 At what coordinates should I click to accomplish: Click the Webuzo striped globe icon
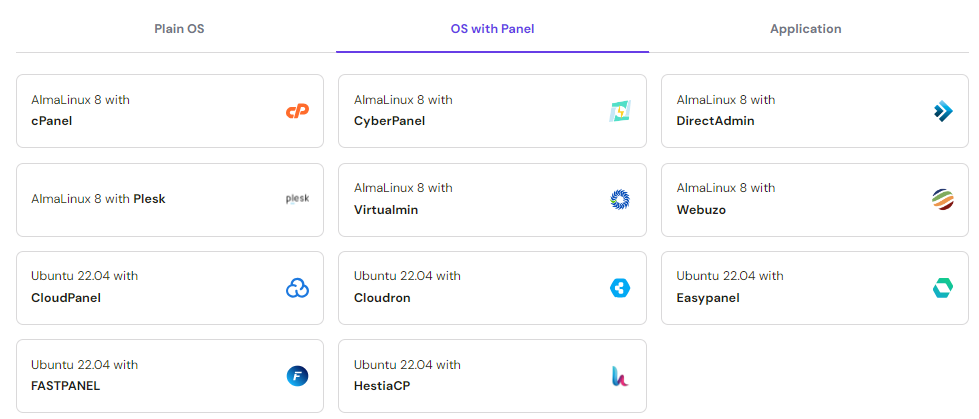coord(943,199)
